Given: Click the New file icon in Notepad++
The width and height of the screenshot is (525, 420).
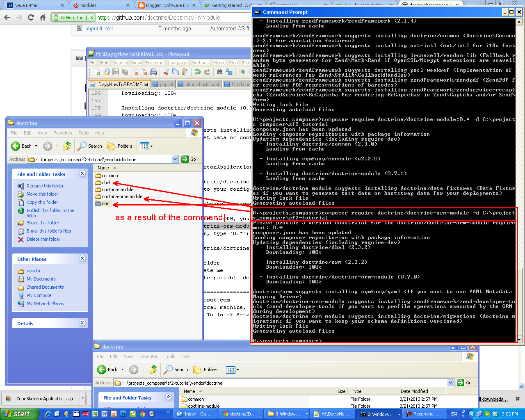Looking at the screenshot, I should (x=97, y=72).
